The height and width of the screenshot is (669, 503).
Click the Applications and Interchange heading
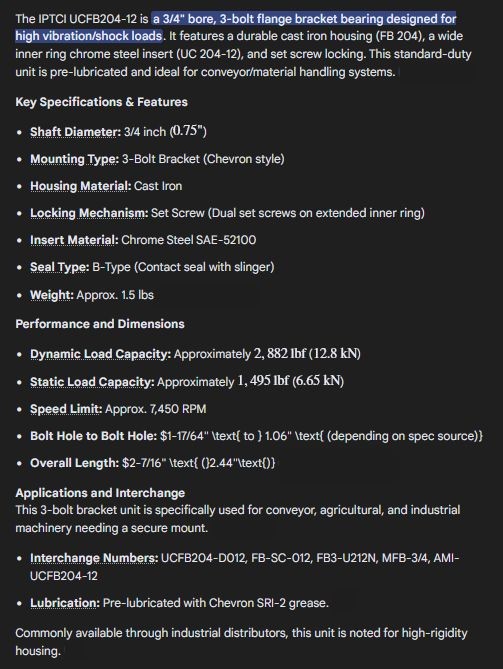coord(100,493)
